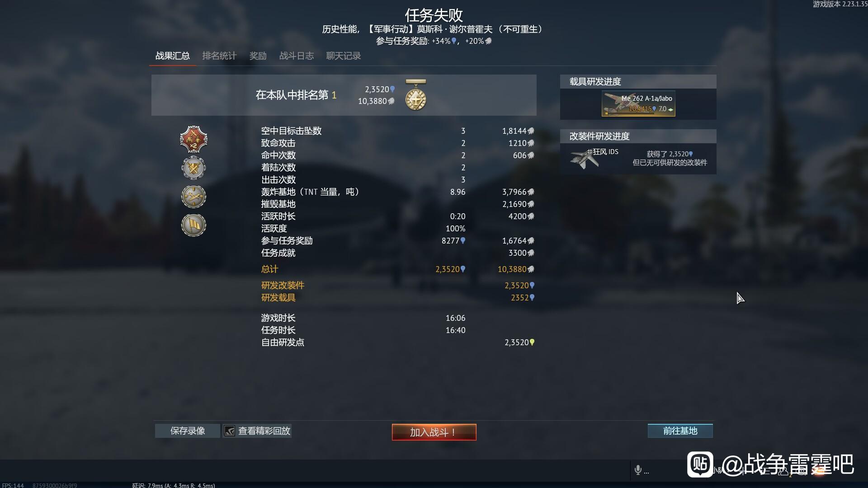The height and width of the screenshot is (488, 868).
Task: Switch to the 战斗日志 tab
Action: (x=297, y=56)
